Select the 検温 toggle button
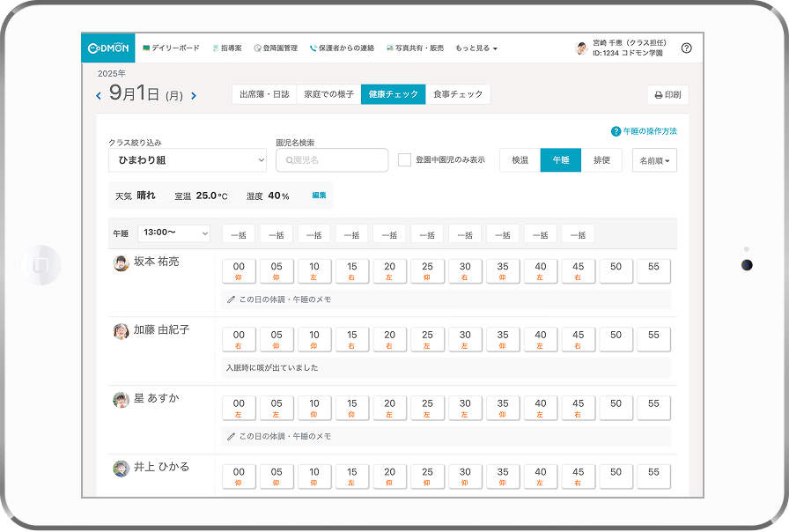This screenshot has height=532, width=789. coord(520,160)
